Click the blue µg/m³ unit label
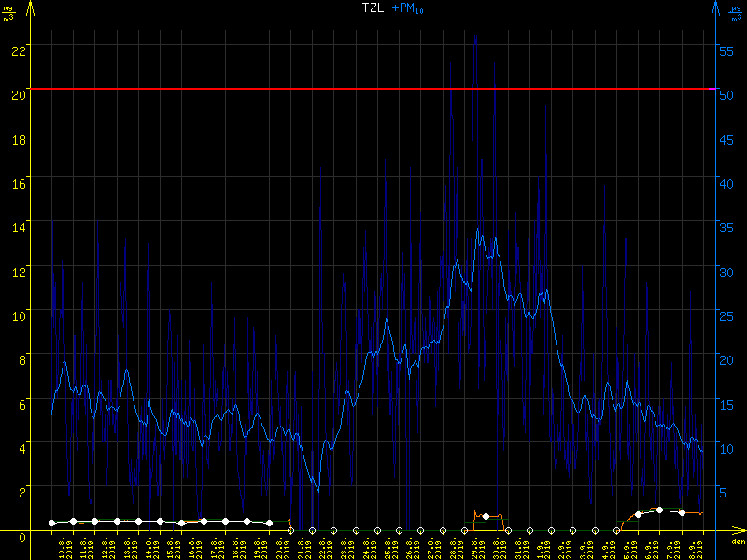The image size is (747, 560). [737, 11]
